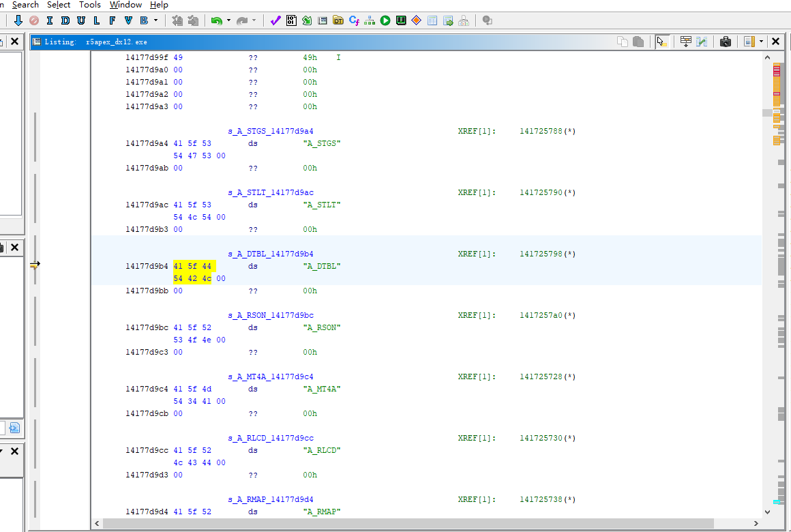The width and height of the screenshot is (791, 532).
Task: Open the Decompiler (Cf icon)
Action: click(354, 20)
